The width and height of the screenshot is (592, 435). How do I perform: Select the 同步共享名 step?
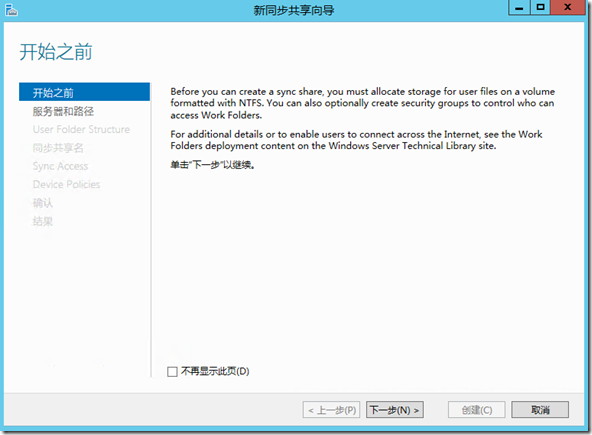(x=58, y=148)
